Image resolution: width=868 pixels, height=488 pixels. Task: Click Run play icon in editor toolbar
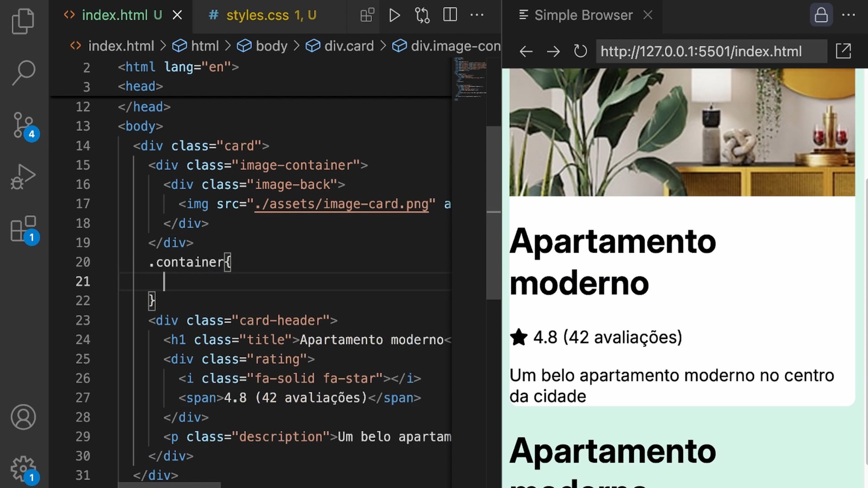[394, 15]
